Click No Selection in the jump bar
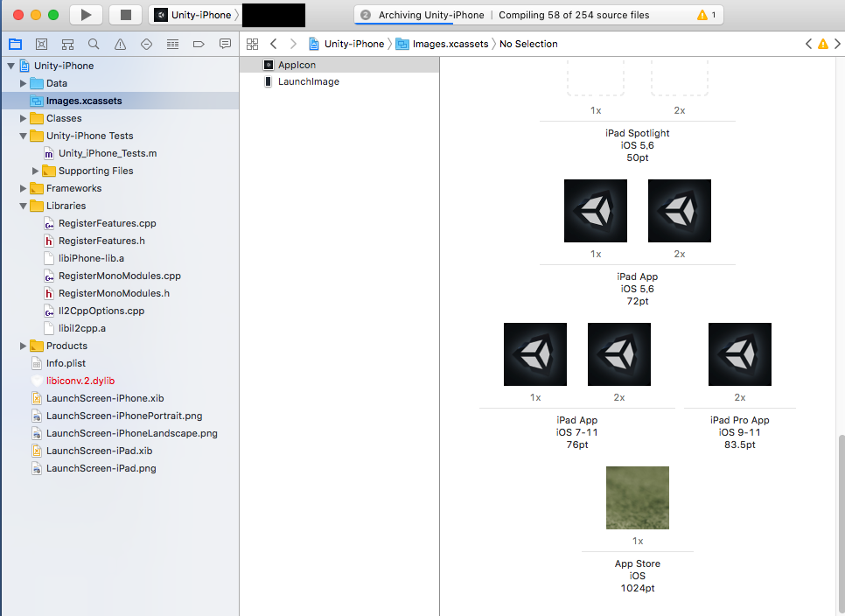This screenshot has height=616, width=845. click(x=528, y=44)
